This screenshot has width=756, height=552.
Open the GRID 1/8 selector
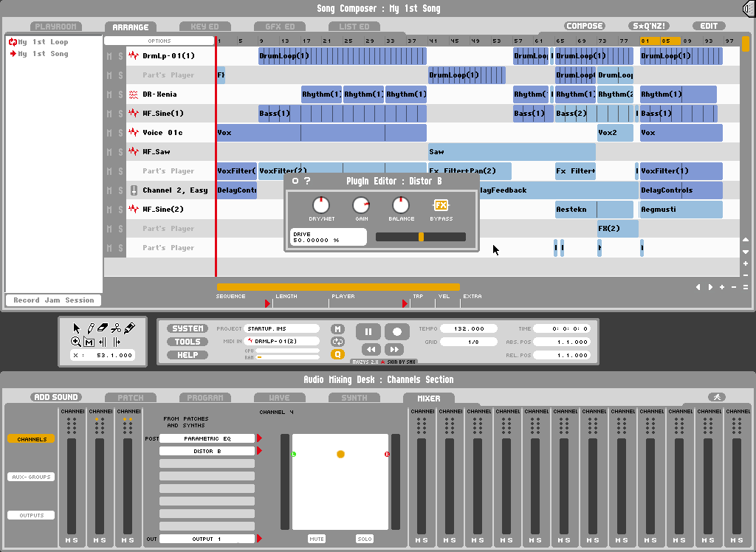(469, 342)
